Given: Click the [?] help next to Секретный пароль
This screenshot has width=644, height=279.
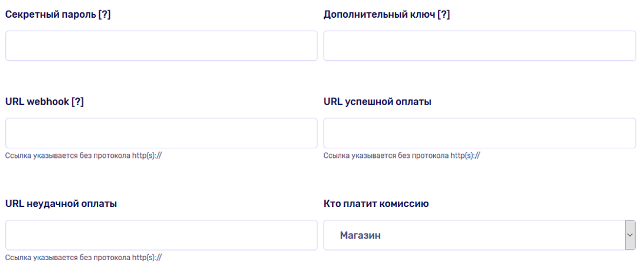Looking at the screenshot, I should [104, 15].
